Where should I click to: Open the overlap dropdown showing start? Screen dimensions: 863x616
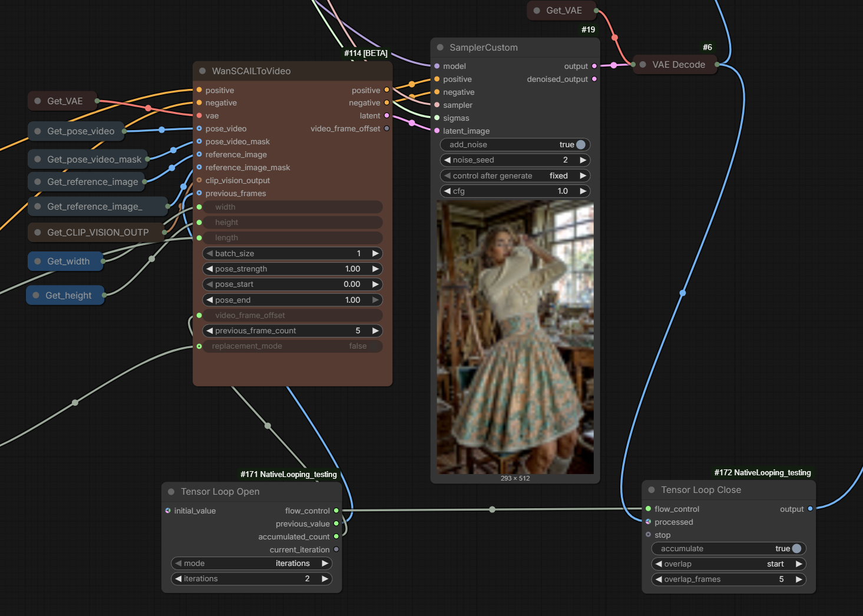729,564
